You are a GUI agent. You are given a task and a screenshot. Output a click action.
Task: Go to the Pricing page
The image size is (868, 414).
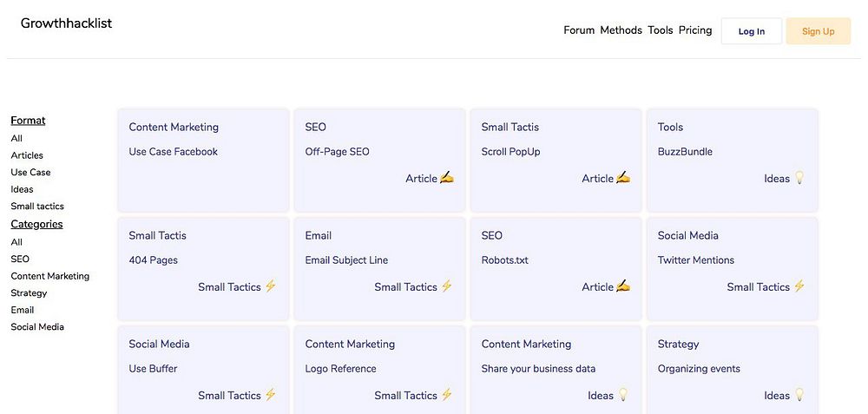tap(695, 30)
